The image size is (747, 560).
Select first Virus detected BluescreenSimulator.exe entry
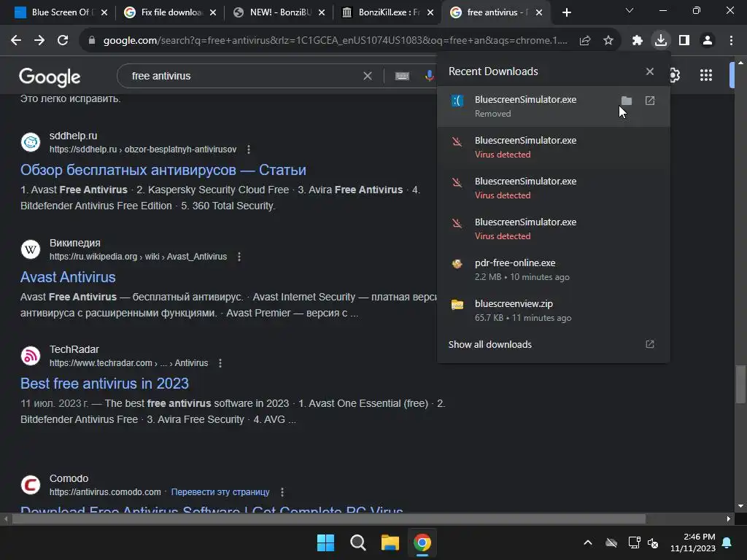pos(553,147)
